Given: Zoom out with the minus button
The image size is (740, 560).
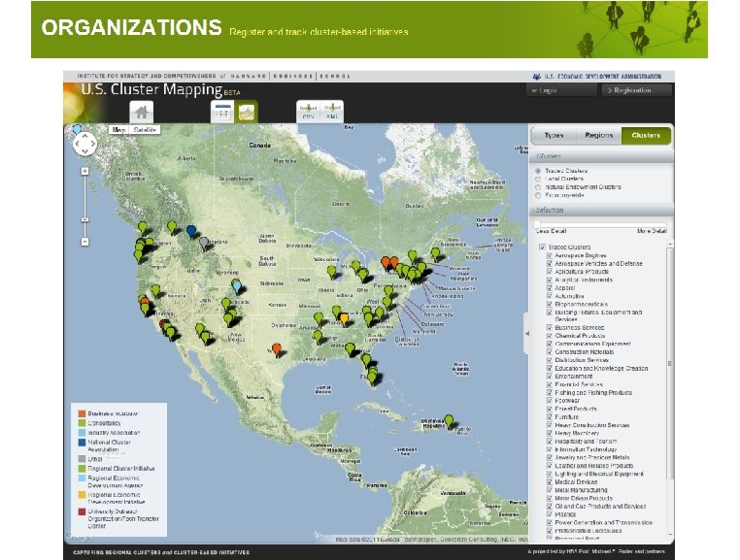Looking at the screenshot, I should [84, 242].
